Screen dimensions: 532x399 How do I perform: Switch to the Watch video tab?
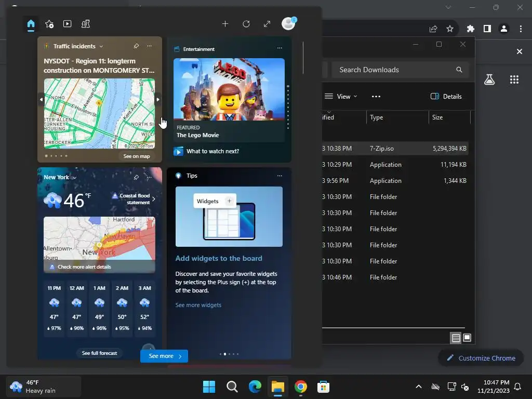tap(67, 24)
